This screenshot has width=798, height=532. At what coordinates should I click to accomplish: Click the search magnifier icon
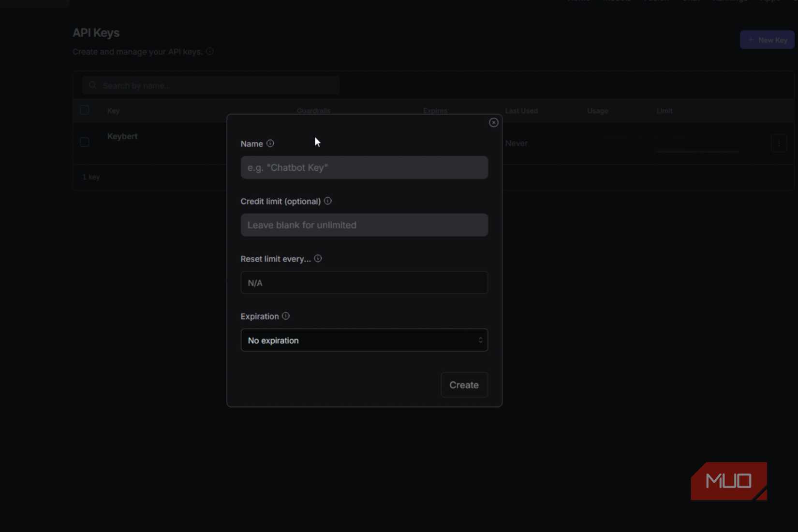tap(92, 86)
